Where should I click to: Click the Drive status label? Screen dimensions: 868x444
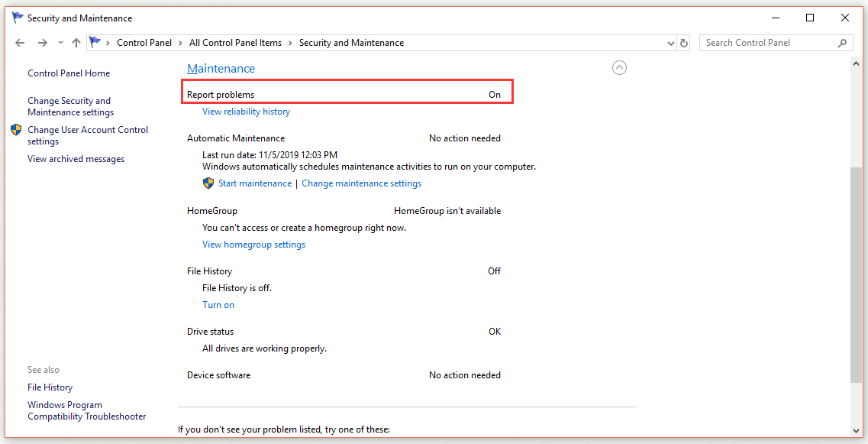(x=211, y=332)
